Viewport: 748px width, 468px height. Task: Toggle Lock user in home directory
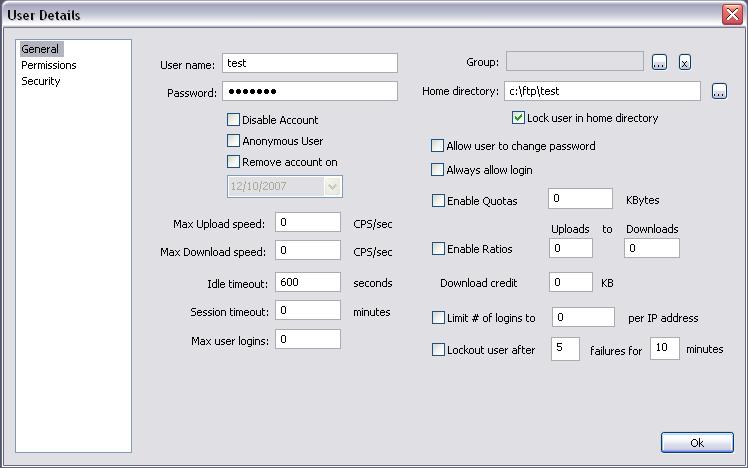(518, 118)
